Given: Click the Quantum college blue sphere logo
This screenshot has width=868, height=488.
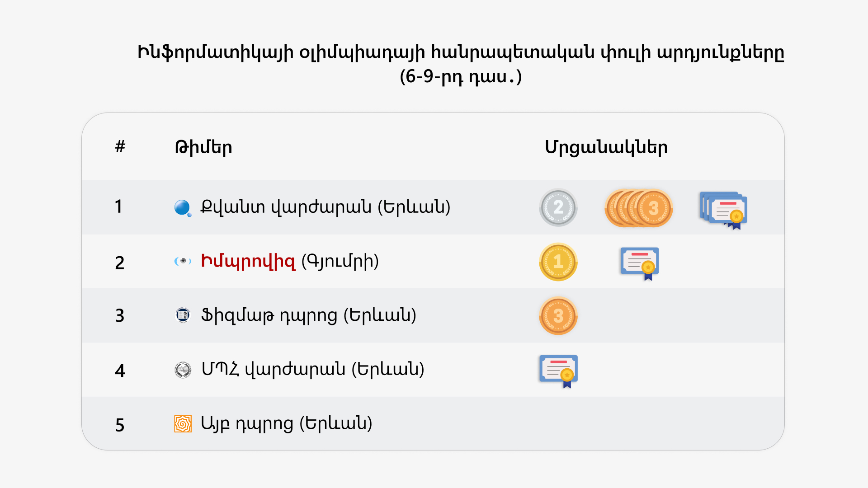Looking at the screenshot, I should [x=183, y=208].
